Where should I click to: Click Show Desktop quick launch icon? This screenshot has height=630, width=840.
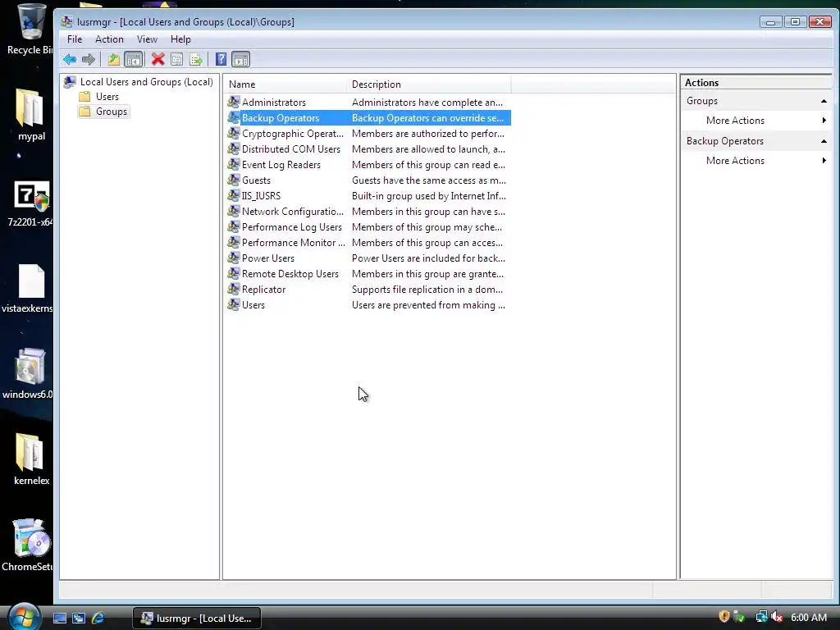tap(59, 619)
